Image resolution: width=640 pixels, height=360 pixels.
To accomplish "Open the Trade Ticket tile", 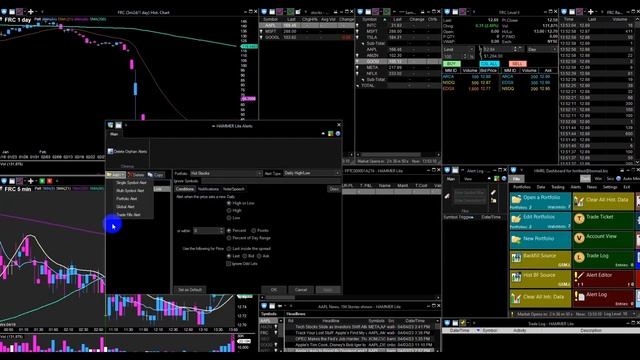I will [x=603, y=221].
